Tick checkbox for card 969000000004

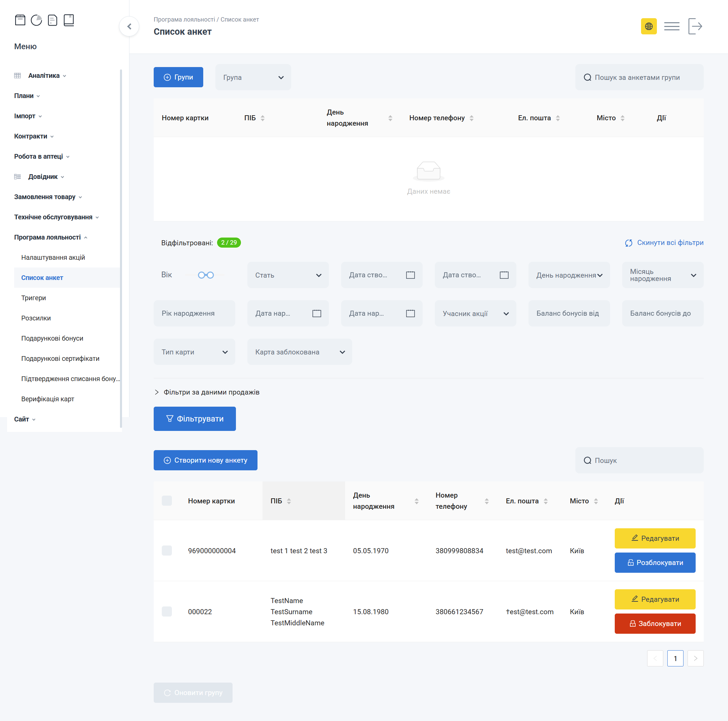[166, 551]
